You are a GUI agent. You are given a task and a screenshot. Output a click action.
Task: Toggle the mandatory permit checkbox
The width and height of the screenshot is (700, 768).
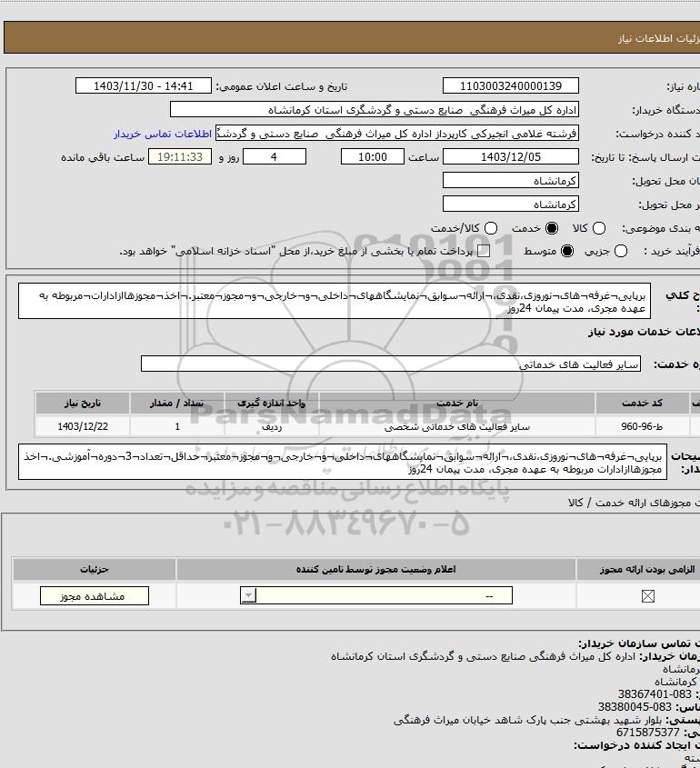coord(647,596)
